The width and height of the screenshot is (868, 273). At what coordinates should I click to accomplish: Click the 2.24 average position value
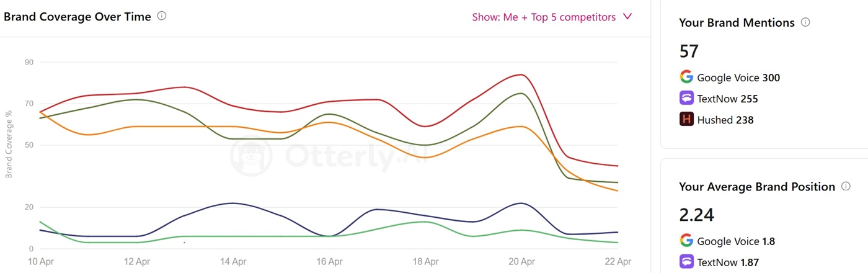click(x=697, y=215)
